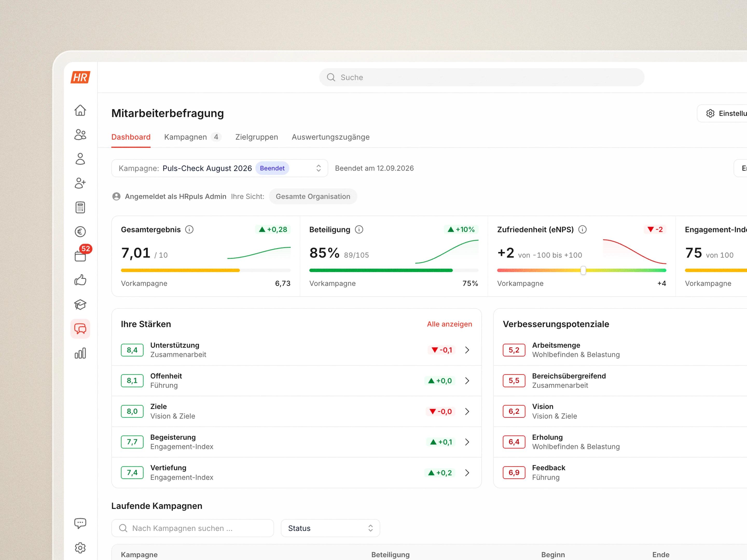Open the graduation cap training icon

80,304
